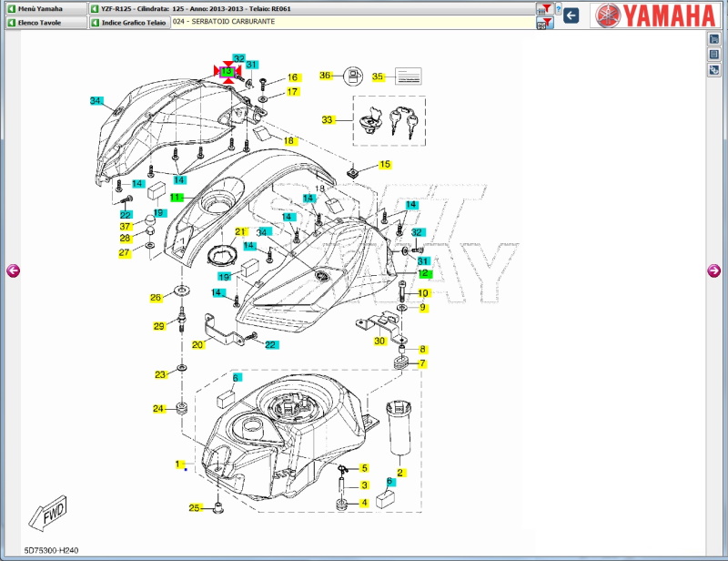This screenshot has width=728, height=561.
Task: Click part number 30 bracket label
Action: tap(379, 341)
